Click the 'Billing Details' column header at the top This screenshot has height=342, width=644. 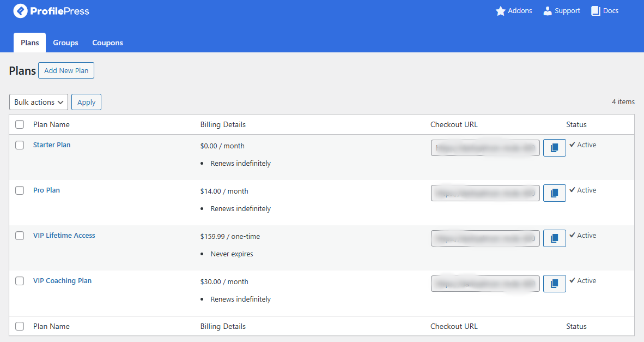pyautogui.click(x=223, y=124)
